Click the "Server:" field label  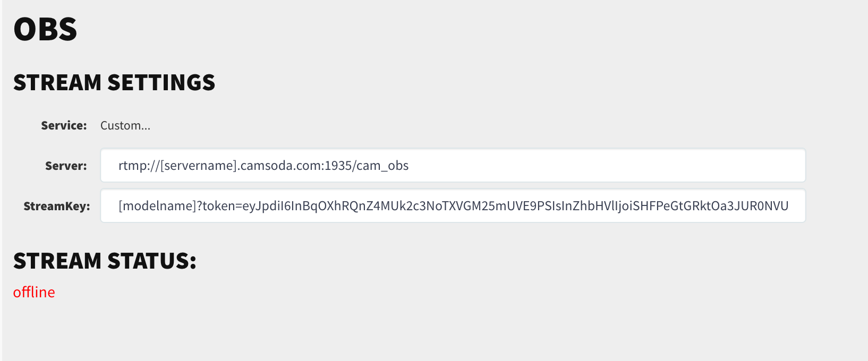pyautogui.click(x=66, y=166)
